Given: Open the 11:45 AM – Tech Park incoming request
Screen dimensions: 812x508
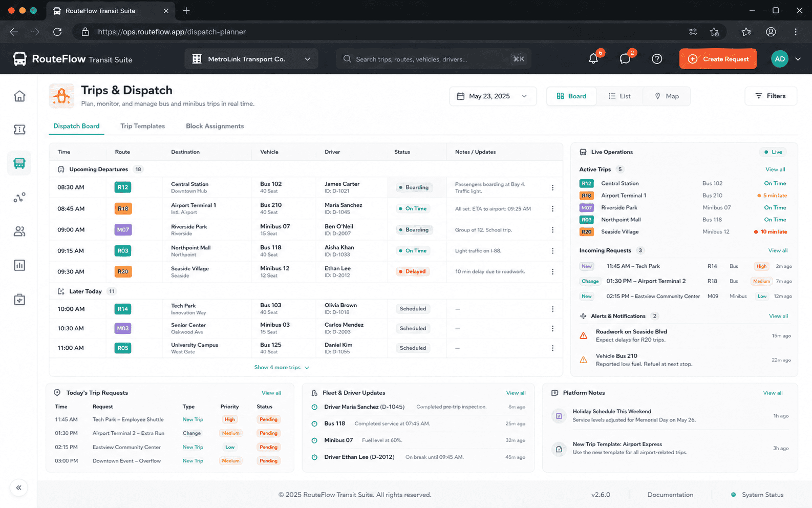Looking at the screenshot, I should coord(685,266).
